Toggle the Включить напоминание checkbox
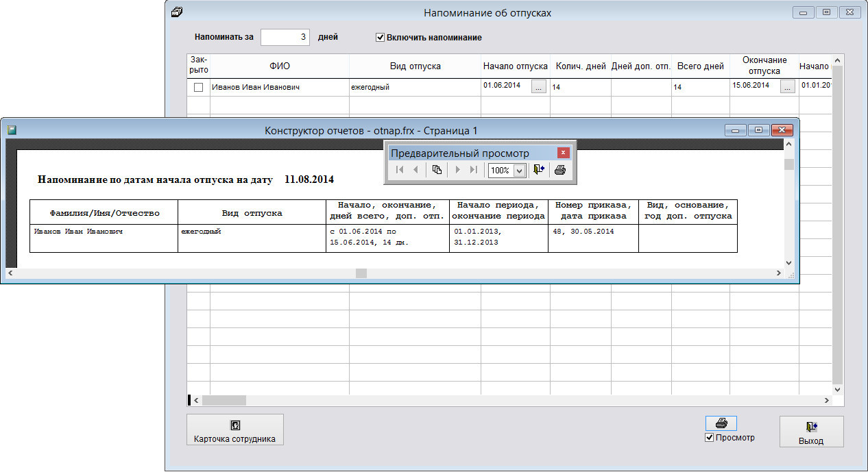Screen dimensions: 868x472 coord(380,38)
